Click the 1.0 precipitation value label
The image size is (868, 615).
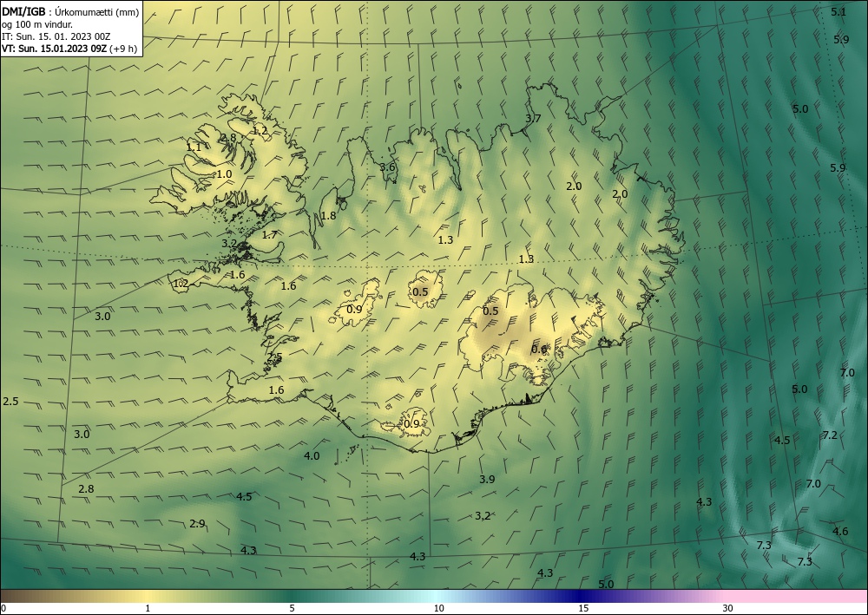[224, 174]
